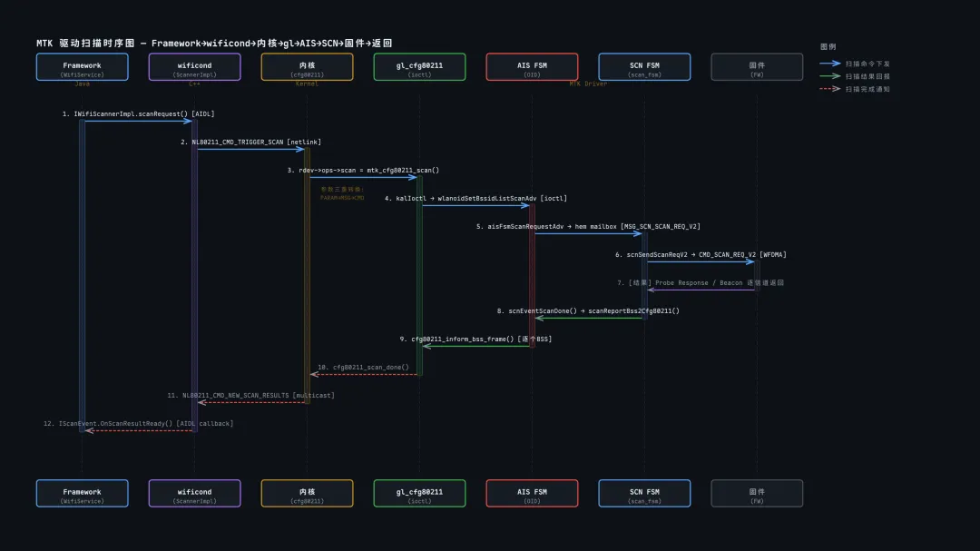
Task: Click the diagram title MTK 驱动扫描时序图
Action: [x=214, y=44]
